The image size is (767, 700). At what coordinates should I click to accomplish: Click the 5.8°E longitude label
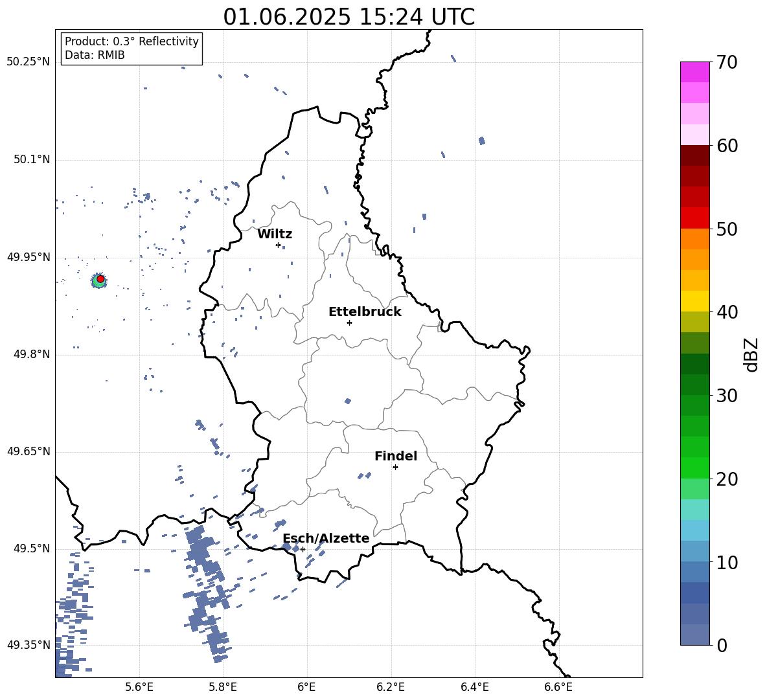coord(223,687)
